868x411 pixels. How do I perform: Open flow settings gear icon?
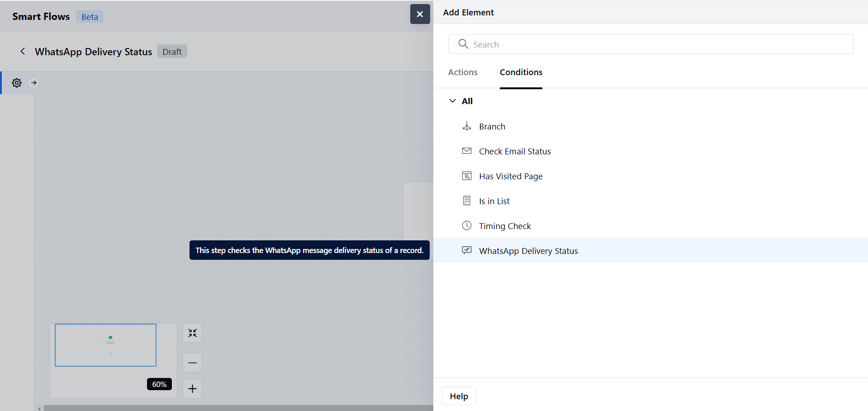coord(17,83)
